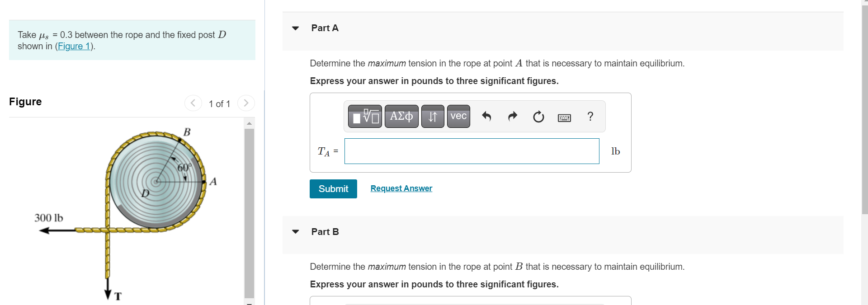868x305 pixels.
Task: Click the Part A header label
Action: (x=325, y=28)
